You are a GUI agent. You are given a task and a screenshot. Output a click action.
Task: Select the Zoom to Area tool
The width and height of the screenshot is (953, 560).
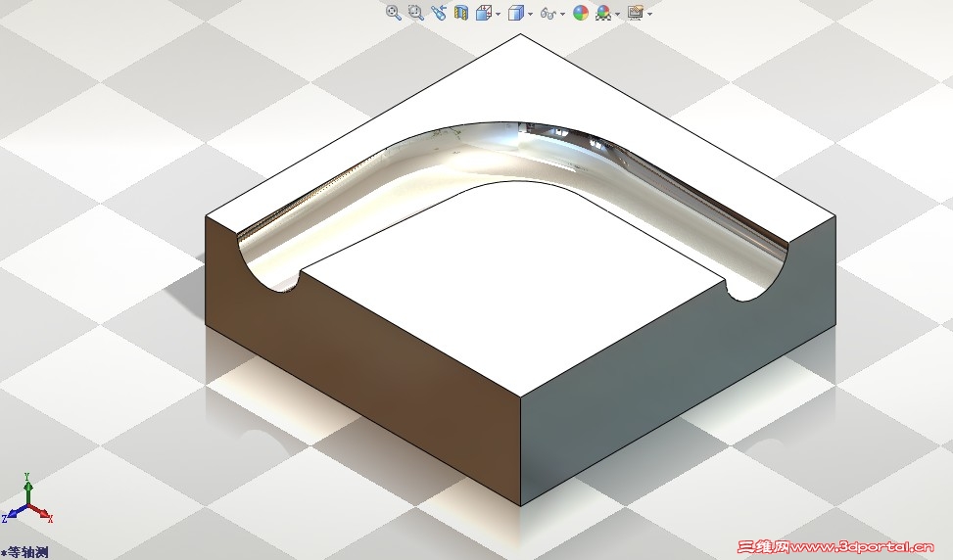click(x=415, y=13)
